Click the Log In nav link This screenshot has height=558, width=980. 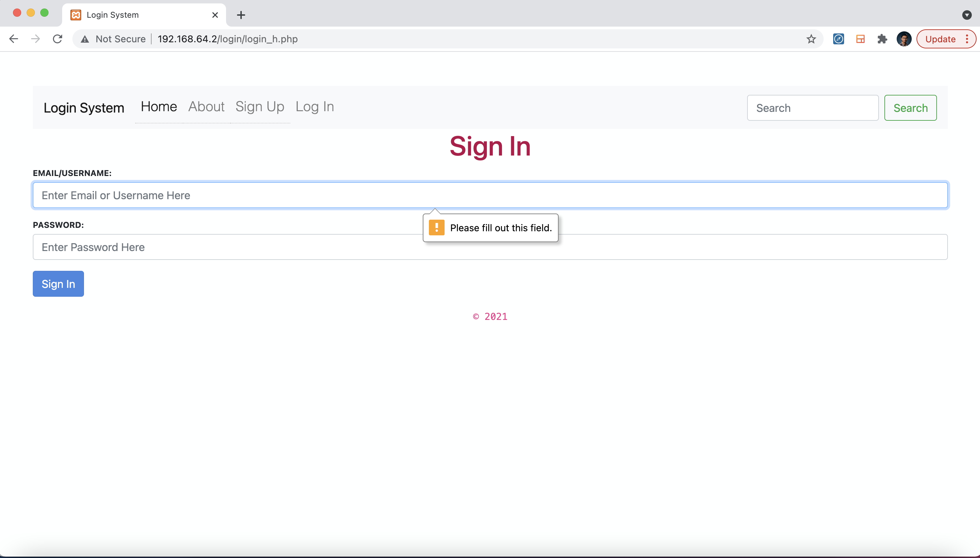pos(314,106)
